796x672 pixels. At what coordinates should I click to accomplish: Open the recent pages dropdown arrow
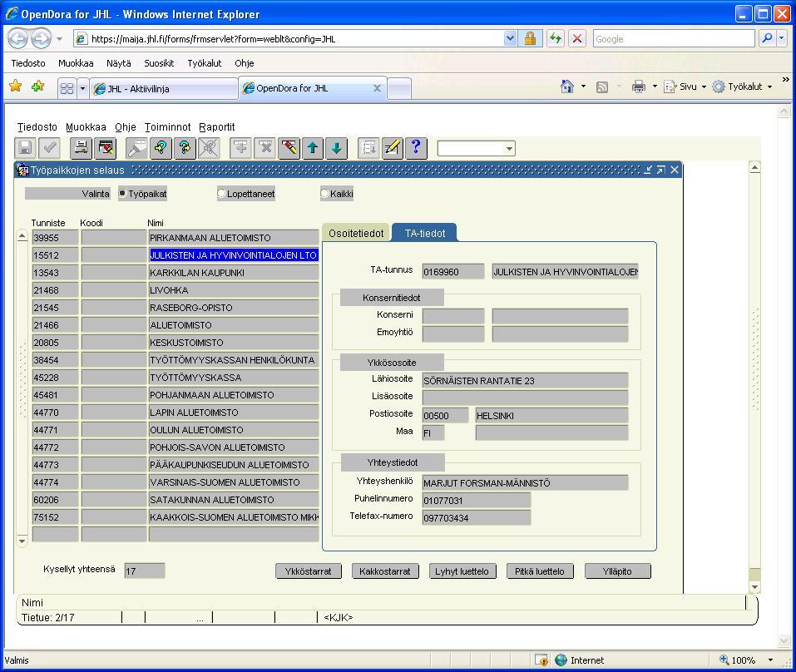tap(59, 39)
